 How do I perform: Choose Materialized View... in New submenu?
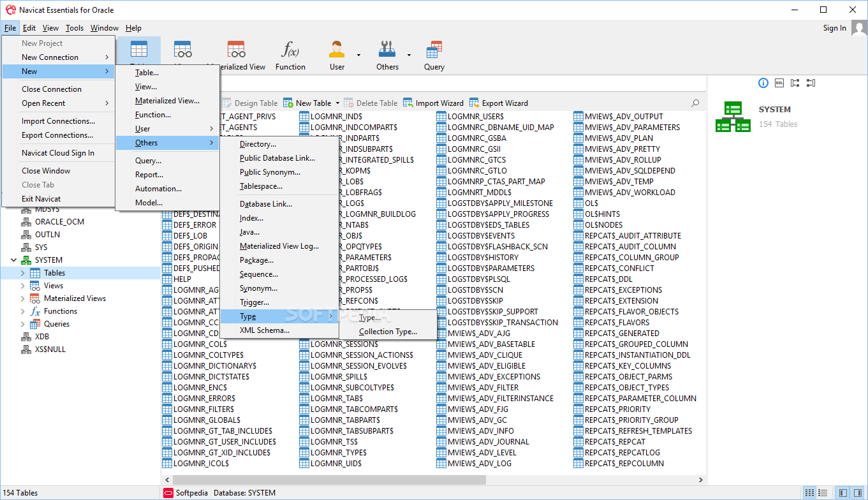coord(167,101)
